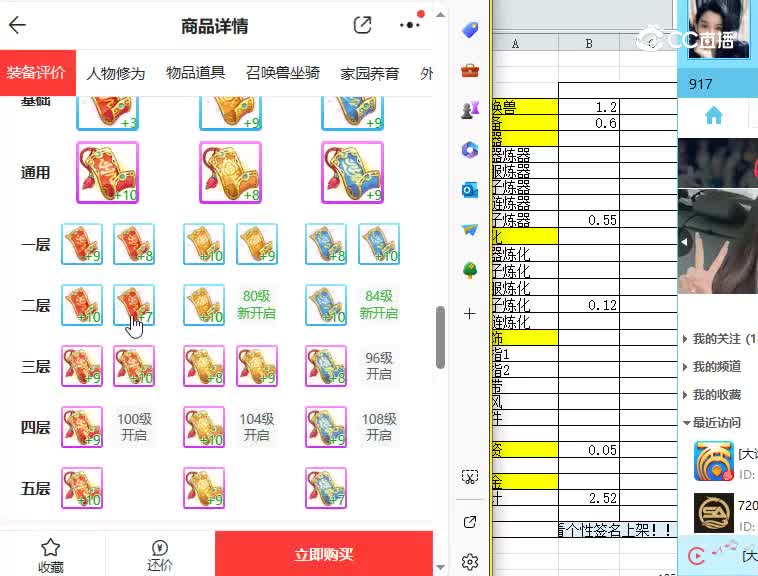Viewport: 758px width, 576px height.
Task: Click the 108级 开启 slot
Action: (x=379, y=427)
